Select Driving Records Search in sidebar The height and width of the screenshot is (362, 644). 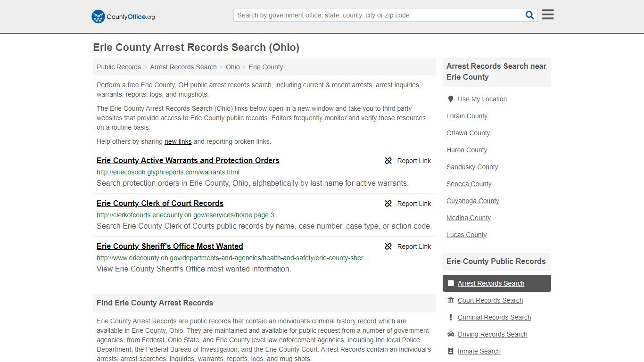pos(492,334)
